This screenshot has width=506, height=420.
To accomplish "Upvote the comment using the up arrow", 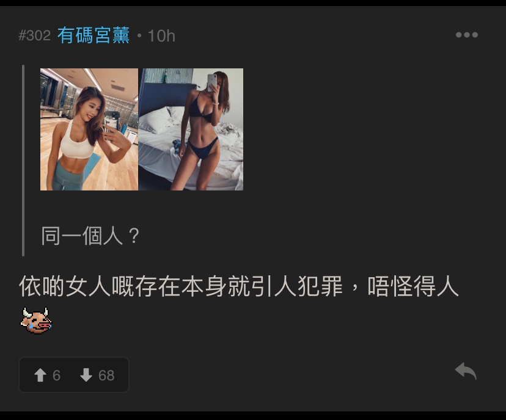I will point(40,375).
